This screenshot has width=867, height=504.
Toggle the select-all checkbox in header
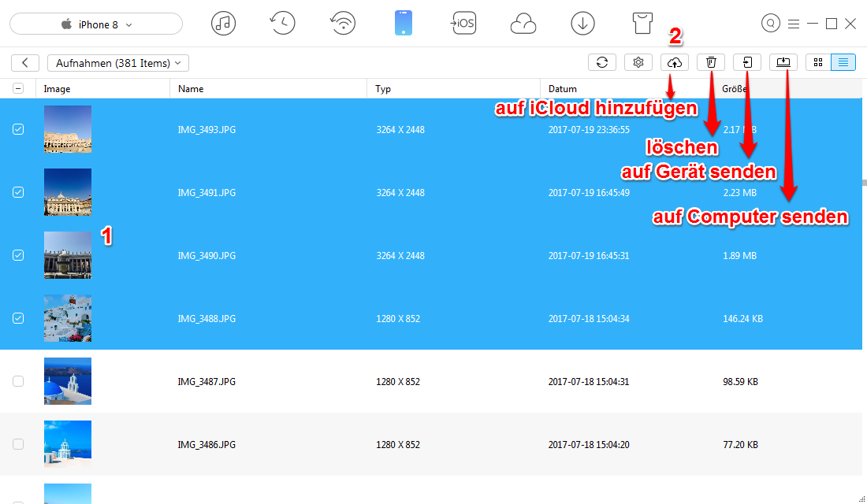point(18,88)
